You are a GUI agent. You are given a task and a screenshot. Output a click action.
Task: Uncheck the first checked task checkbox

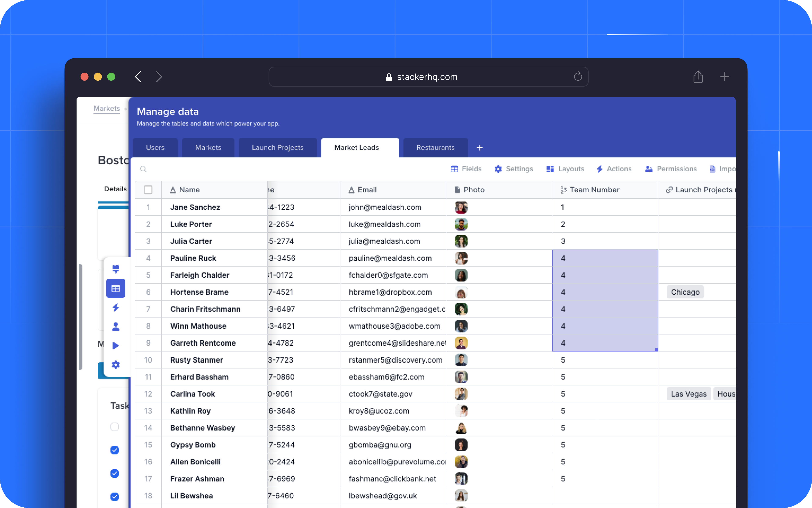point(115,450)
